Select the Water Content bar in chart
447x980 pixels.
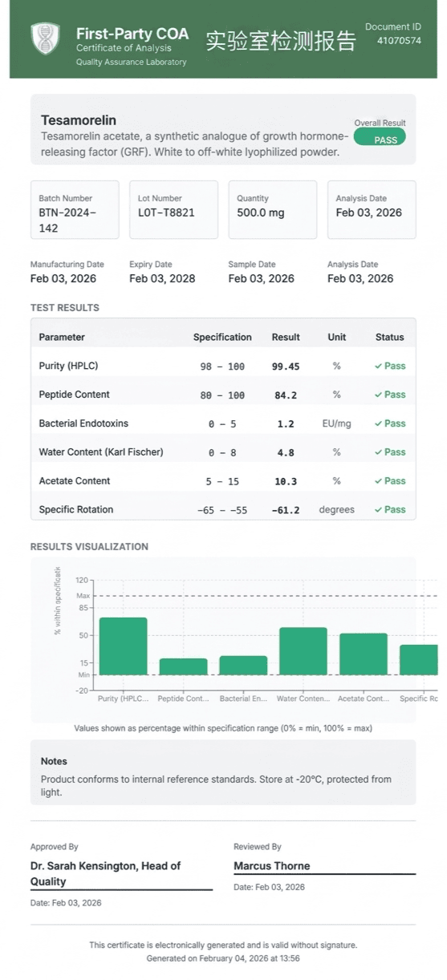(x=303, y=650)
